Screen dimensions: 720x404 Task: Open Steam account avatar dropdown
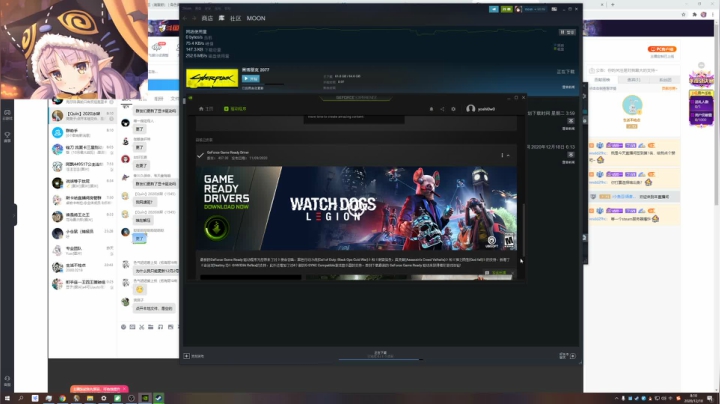[518, 9]
